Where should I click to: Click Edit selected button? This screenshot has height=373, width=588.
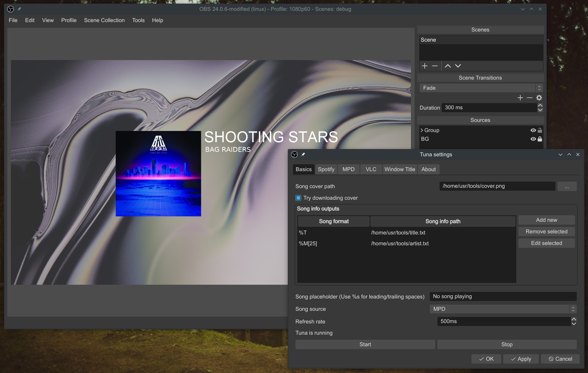[547, 243]
